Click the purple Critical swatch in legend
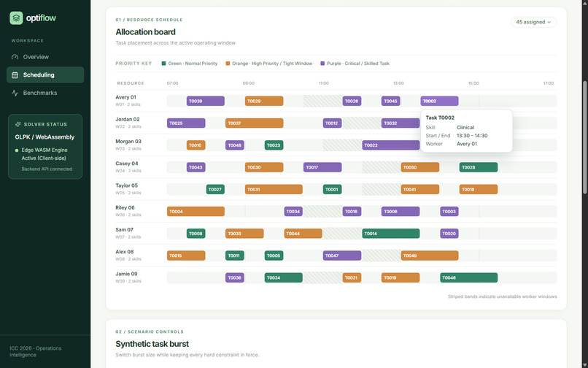Screen dimensions: 588x368 point(322,64)
